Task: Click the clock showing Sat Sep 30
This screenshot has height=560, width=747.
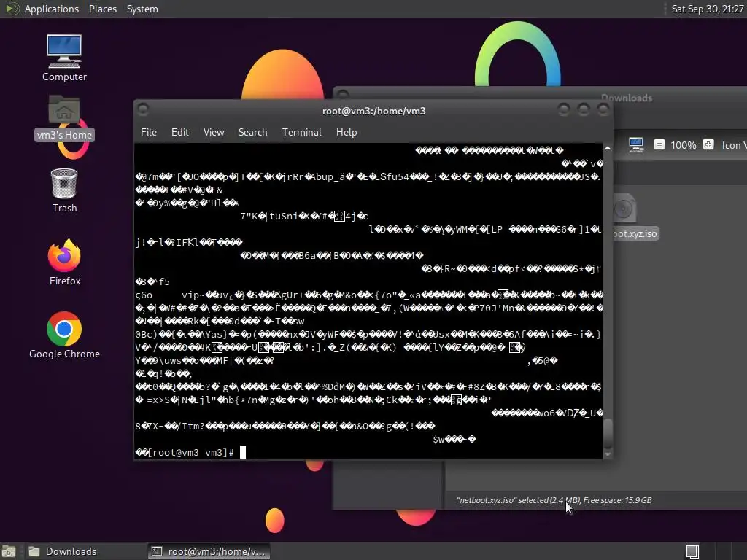Action: pyautogui.click(x=707, y=9)
